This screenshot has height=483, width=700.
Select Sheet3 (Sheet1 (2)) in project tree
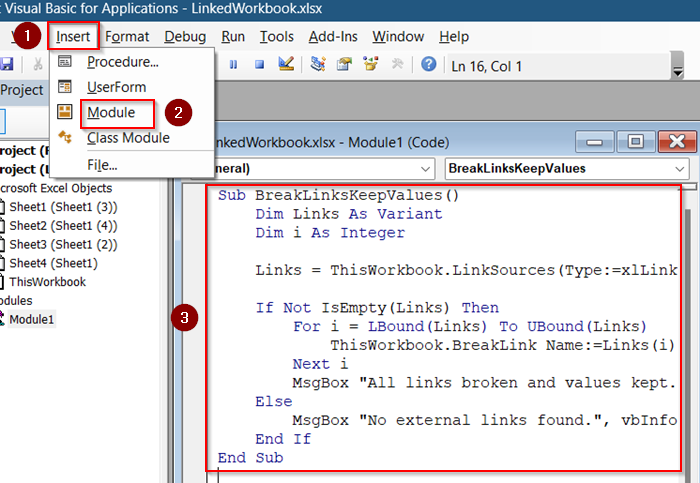(x=63, y=245)
